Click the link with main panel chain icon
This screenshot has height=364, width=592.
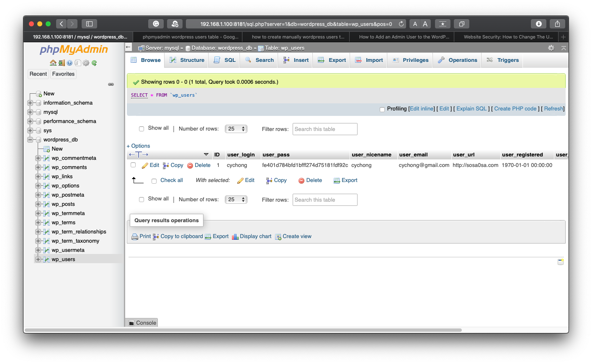click(x=111, y=84)
